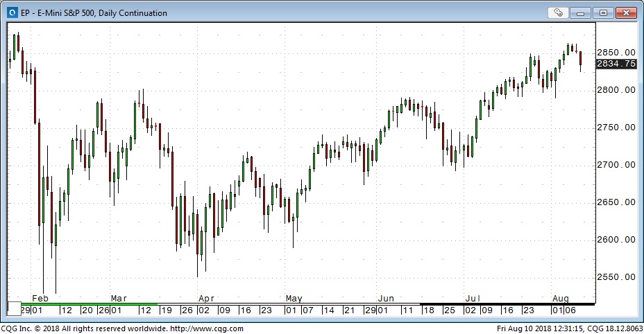This screenshot has height=334, width=644.
Task: Click the CQG chart icon in title bar
Action: pyautogui.click(x=13, y=13)
